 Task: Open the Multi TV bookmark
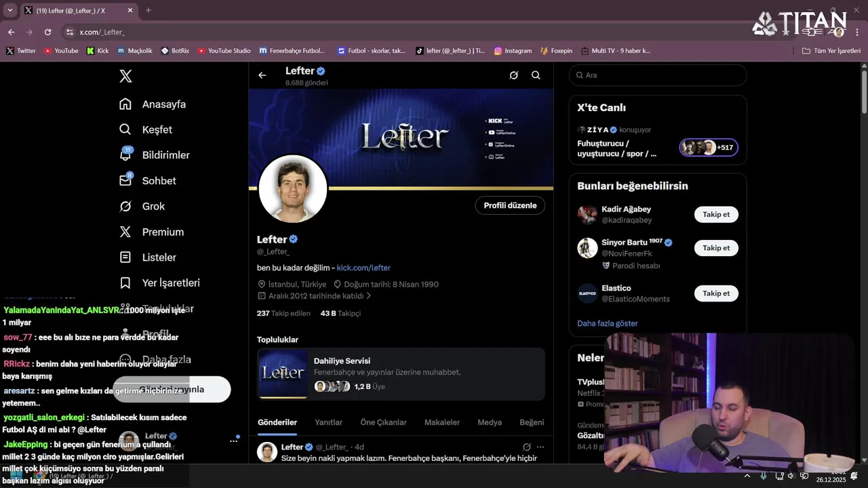[615, 51]
